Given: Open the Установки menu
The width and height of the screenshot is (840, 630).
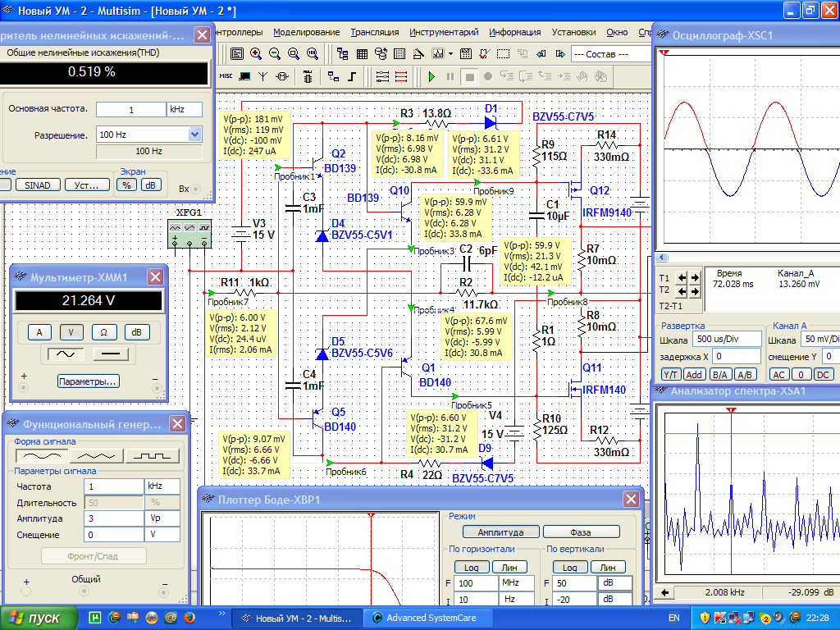Looking at the screenshot, I should pos(573,32).
